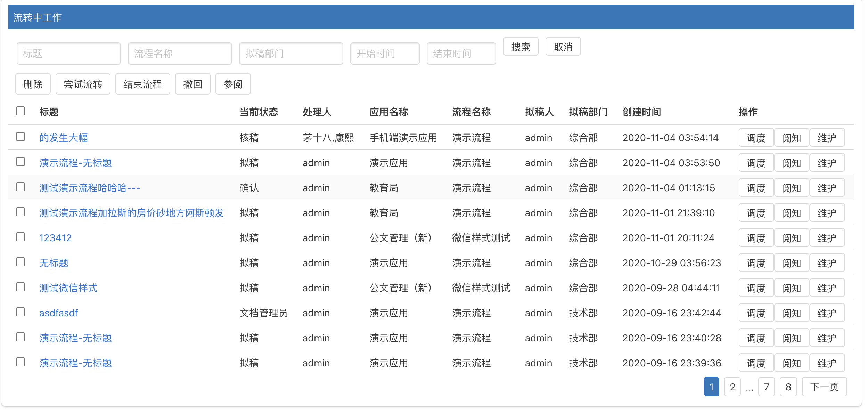Image resolution: width=868 pixels, height=413 pixels.
Task: Click 阅知 in row created 2020-09-16 23:40:28
Action: [x=792, y=338]
